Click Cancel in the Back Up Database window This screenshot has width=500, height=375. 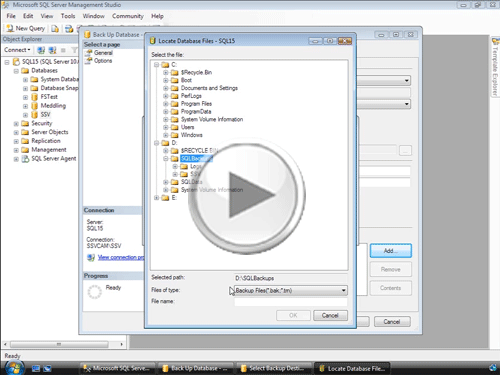tap(392, 322)
